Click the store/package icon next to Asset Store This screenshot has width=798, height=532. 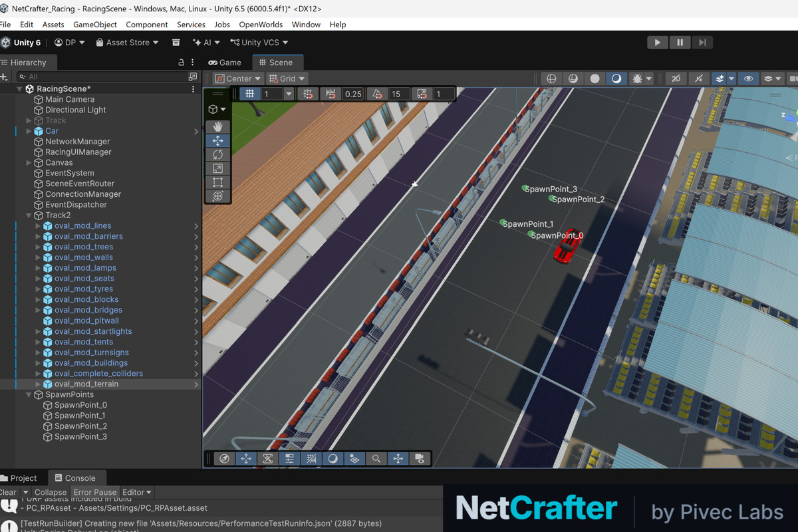click(176, 43)
